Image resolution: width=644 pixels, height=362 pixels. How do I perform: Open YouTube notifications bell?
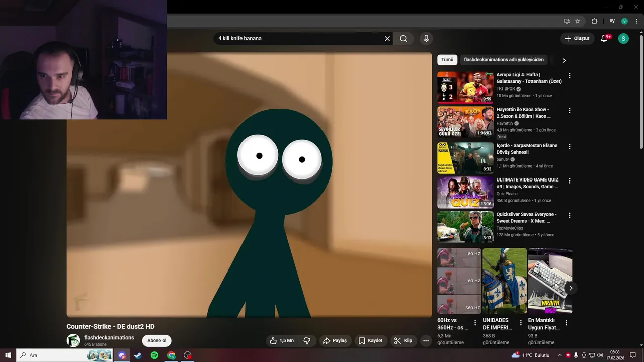pos(604,38)
